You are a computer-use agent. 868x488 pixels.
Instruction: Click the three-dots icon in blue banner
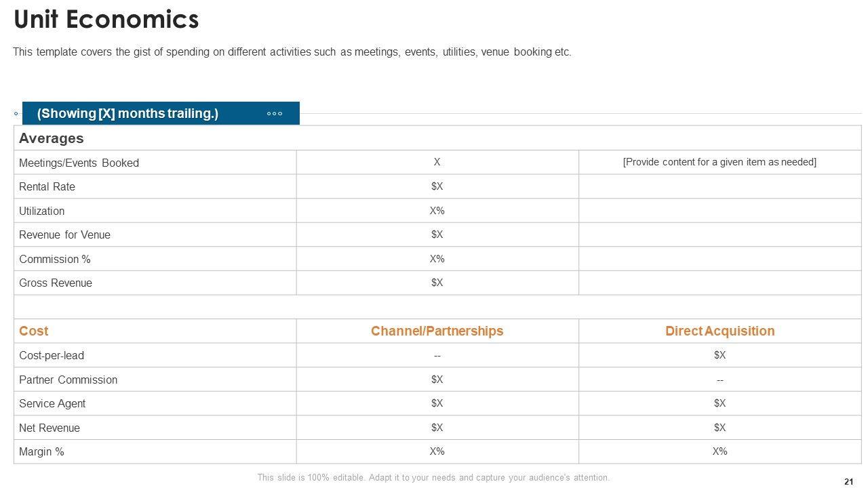[x=275, y=114]
